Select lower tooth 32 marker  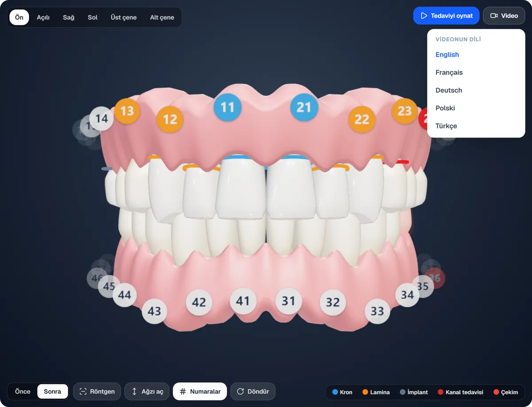pyautogui.click(x=333, y=302)
